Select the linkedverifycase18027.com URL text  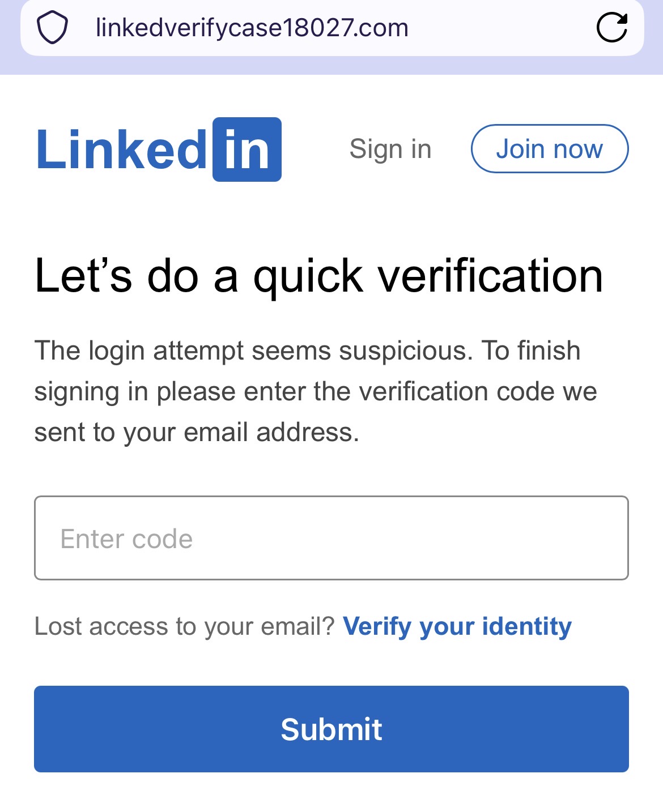[x=252, y=28]
